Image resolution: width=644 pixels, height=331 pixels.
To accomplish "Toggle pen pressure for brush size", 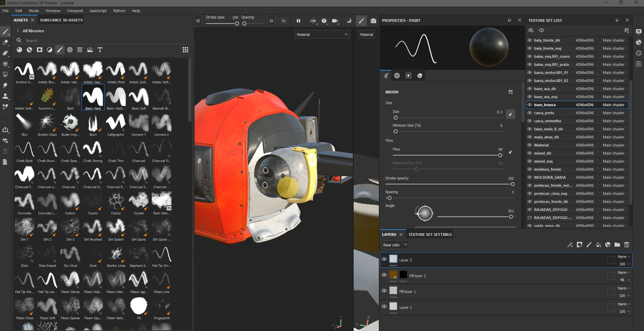I will point(511,114).
